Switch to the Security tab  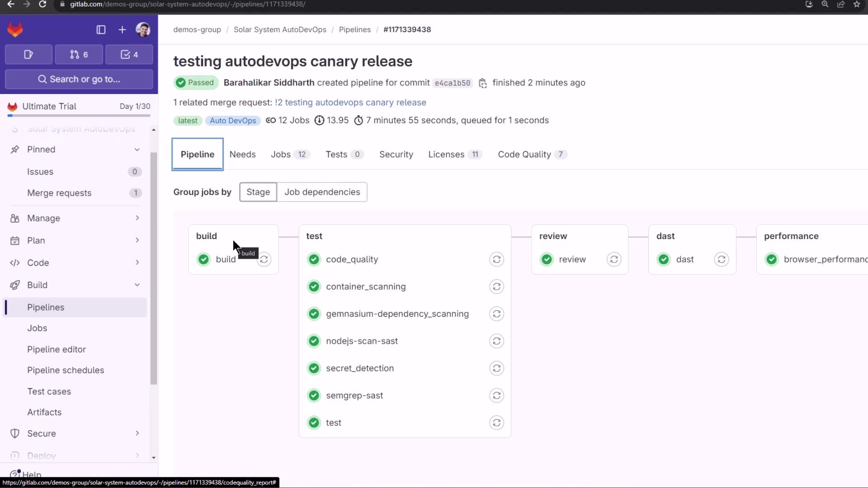click(x=396, y=155)
